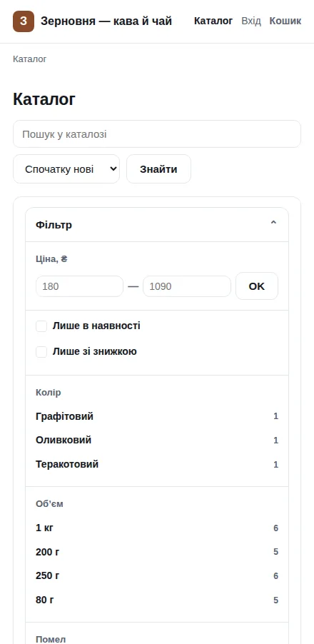314x644 pixels.
Task: Go to the Вхід login page
Action: click(x=251, y=21)
